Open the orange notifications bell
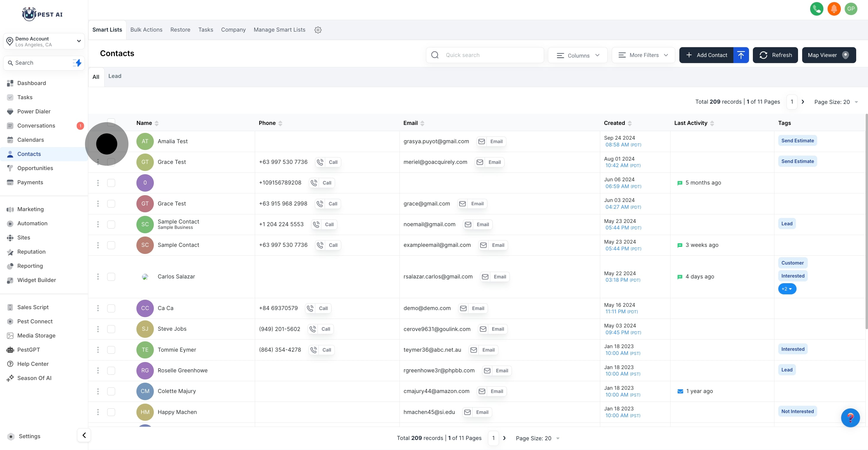The image size is (868, 450). (x=834, y=9)
